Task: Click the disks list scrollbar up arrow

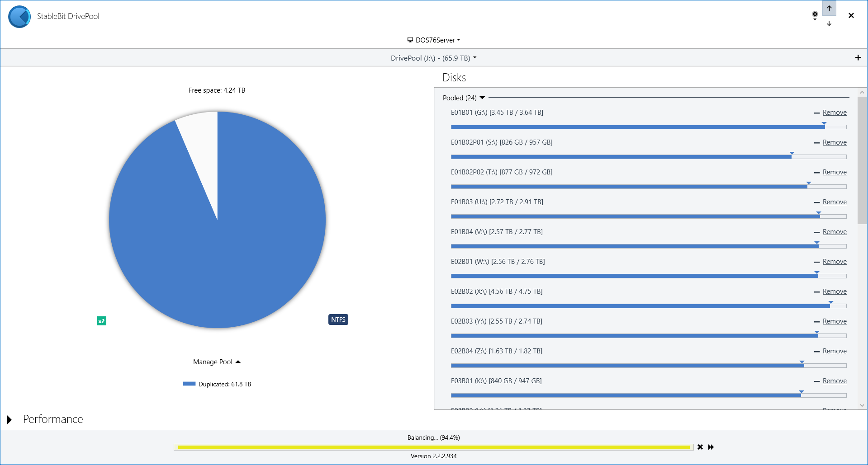Action: [862, 92]
